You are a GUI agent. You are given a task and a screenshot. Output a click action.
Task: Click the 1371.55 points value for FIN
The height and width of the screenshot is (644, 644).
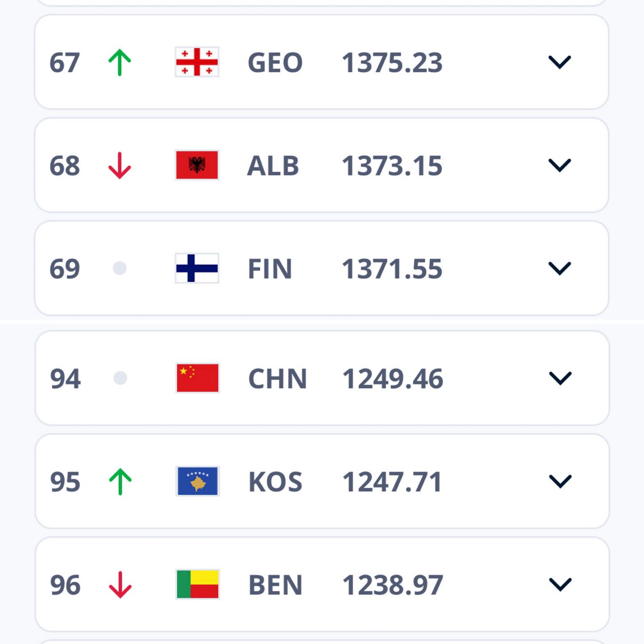392,269
